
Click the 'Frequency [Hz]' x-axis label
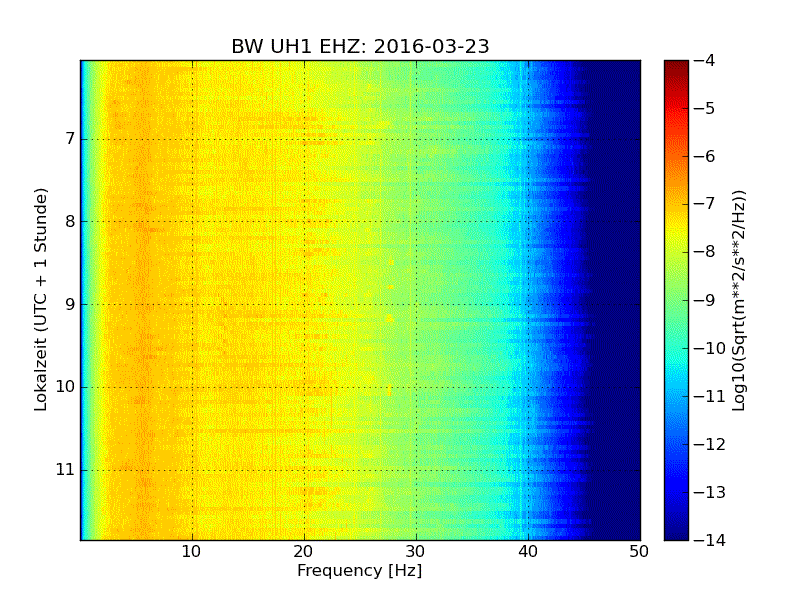(x=359, y=571)
